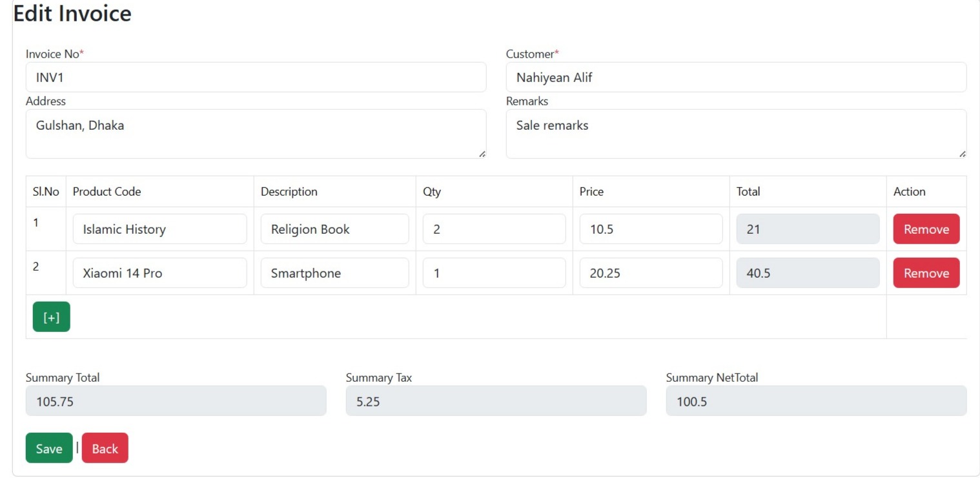
Task: Click the Price field showing 20.25
Action: click(652, 273)
